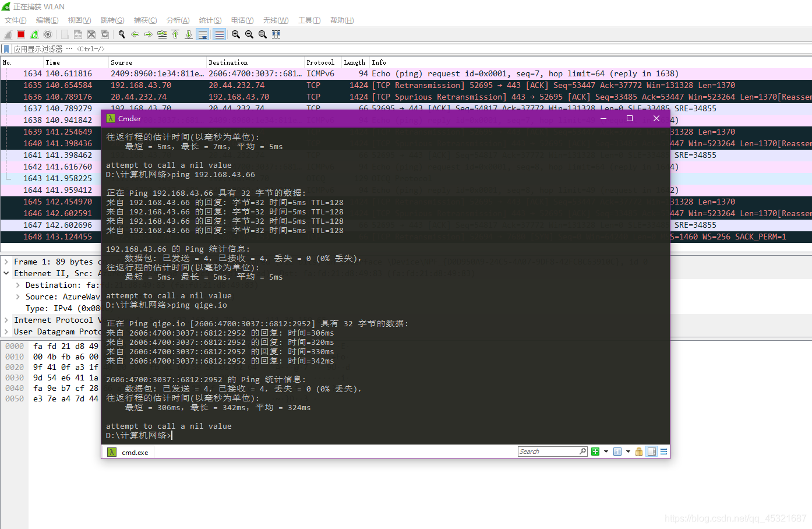Go forward in packet history
Image resolution: width=812 pixels, height=529 pixels.
(x=149, y=34)
